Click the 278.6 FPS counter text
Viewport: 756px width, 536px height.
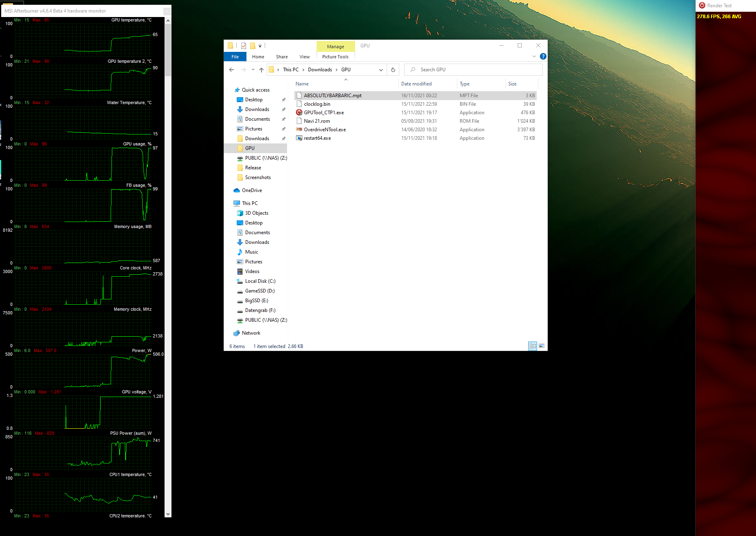(719, 17)
